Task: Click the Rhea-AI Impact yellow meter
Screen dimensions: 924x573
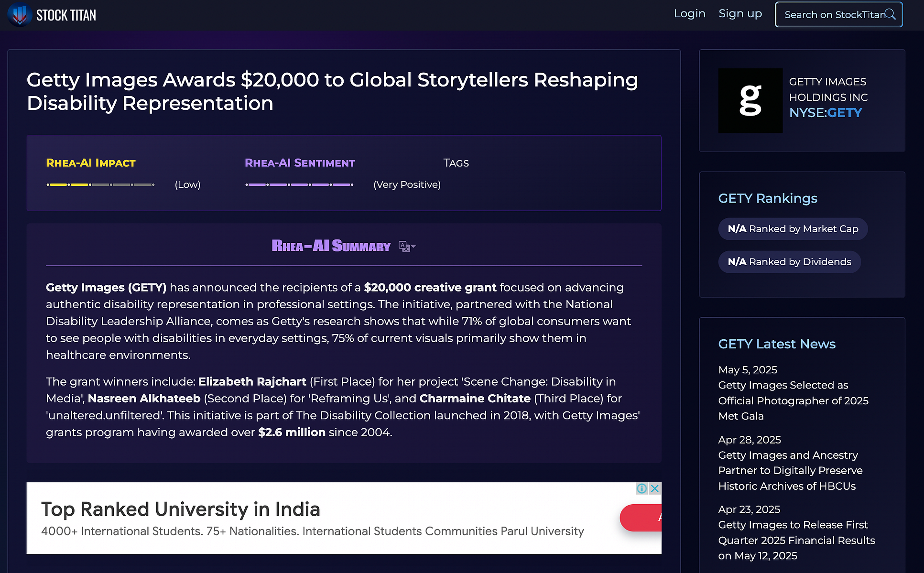Action: click(x=100, y=184)
